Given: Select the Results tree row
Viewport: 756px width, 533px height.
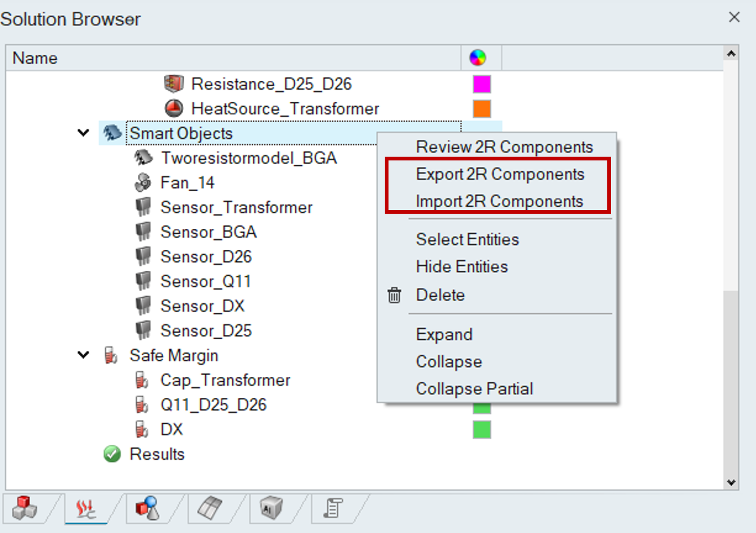Looking at the screenshot, I should coord(157,454).
